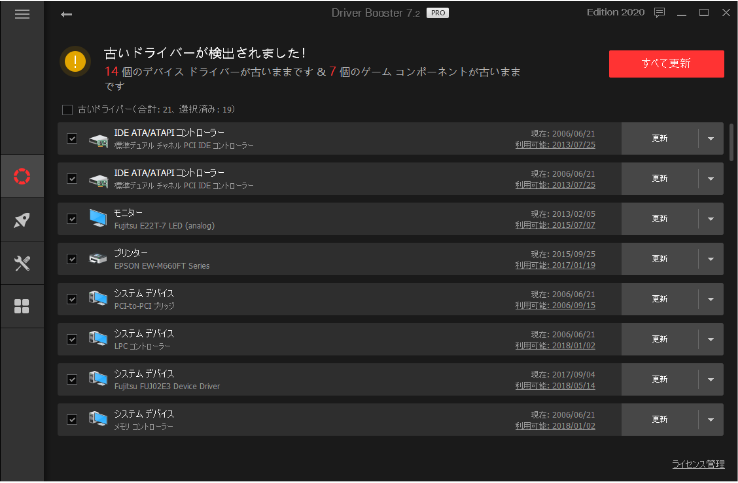The image size is (738, 483).
Task: Update the second IDE ATA/ATAPI controller driver
Action: [659, 178]
